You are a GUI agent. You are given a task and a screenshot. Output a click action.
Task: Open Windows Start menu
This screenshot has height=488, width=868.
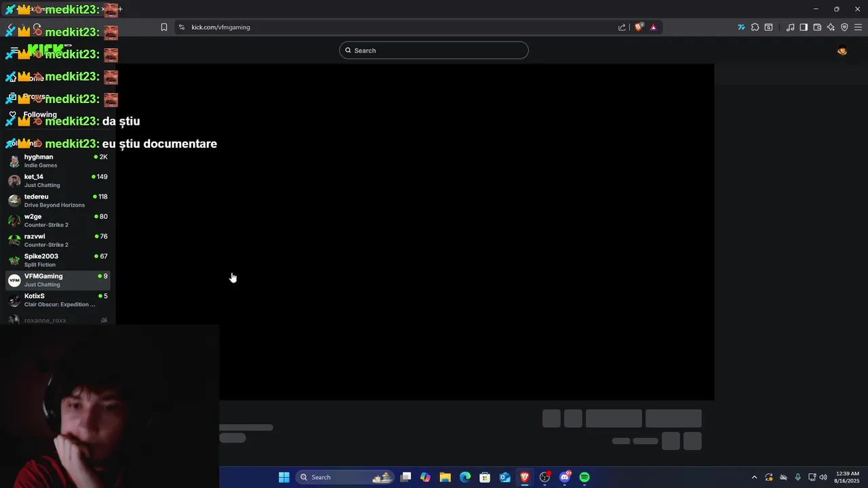click(284, 477)
